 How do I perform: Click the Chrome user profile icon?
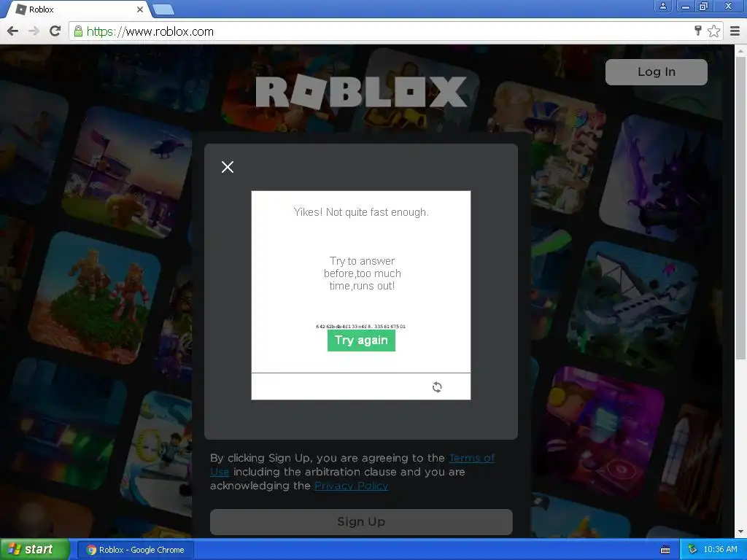click(x=662, y=6)
